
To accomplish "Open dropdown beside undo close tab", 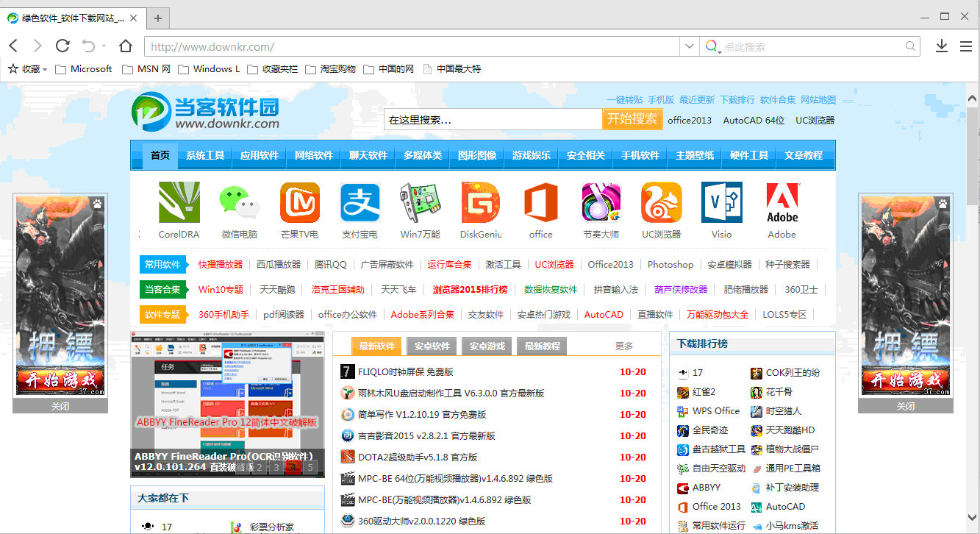I will 104,46.
